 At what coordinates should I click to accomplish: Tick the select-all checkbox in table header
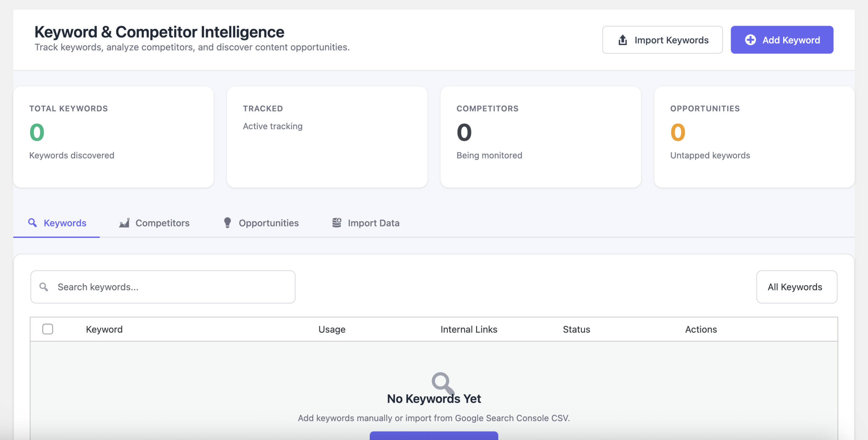(x=48, y=329)
